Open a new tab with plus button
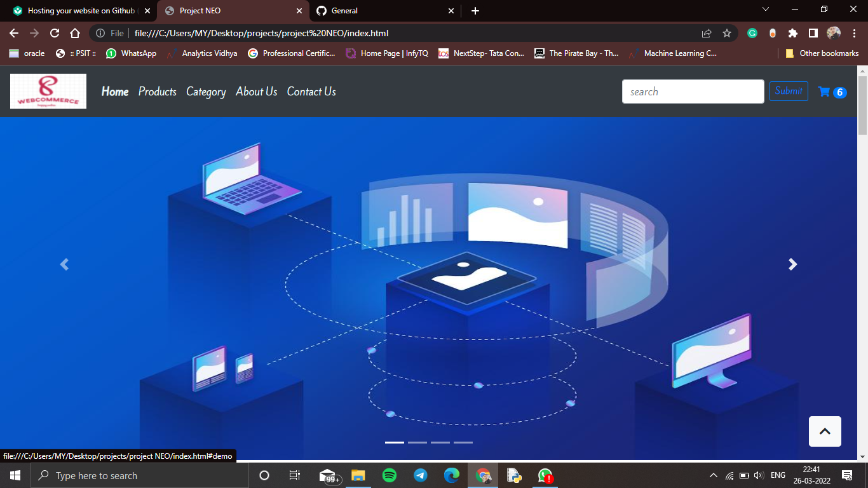 coord(475,11)
